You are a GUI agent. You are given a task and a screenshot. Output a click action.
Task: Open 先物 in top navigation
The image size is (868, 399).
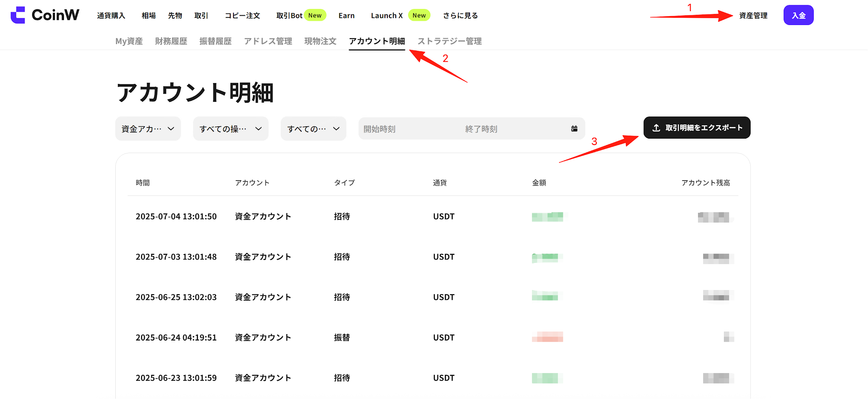(175, 16)
